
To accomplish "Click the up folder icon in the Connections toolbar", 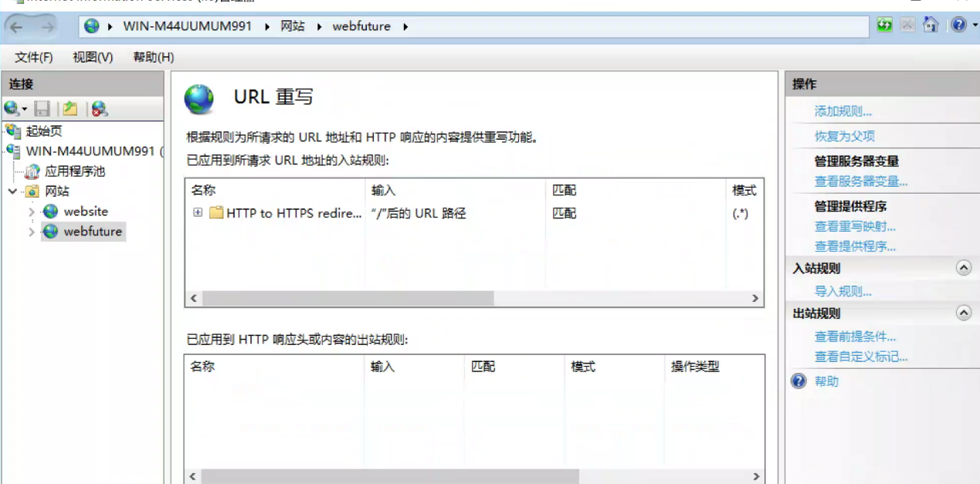I will [70, 109].
